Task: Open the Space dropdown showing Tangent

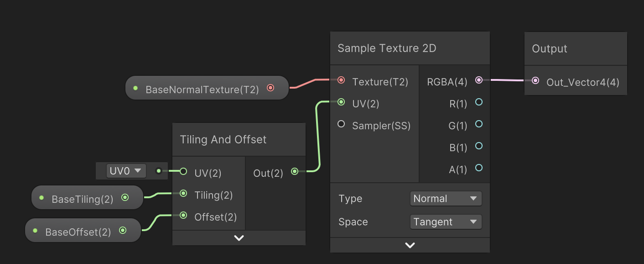Action: (x=446, y=222)
